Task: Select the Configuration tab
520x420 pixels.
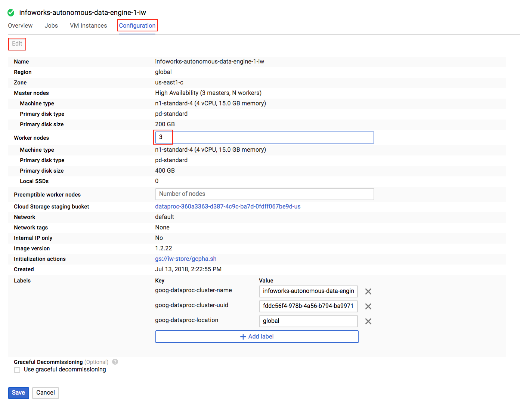Action: click(137, 25)
